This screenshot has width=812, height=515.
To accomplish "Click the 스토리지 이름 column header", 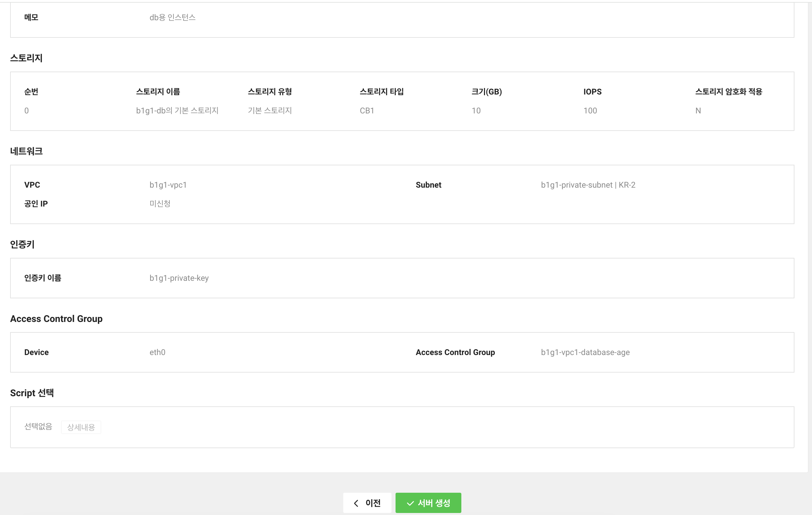I will pyautogui.click(x=158, y=92).
